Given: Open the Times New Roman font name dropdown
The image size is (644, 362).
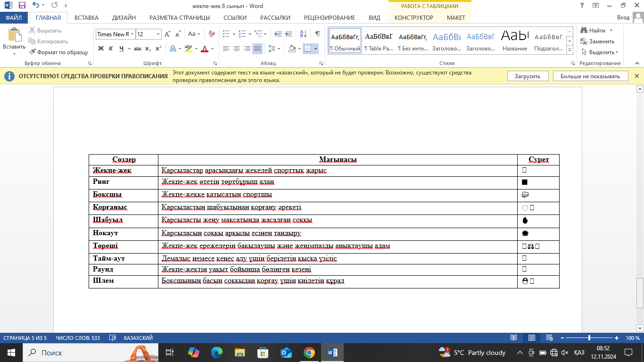Looking at the screenshot, I should coord(132,34).
